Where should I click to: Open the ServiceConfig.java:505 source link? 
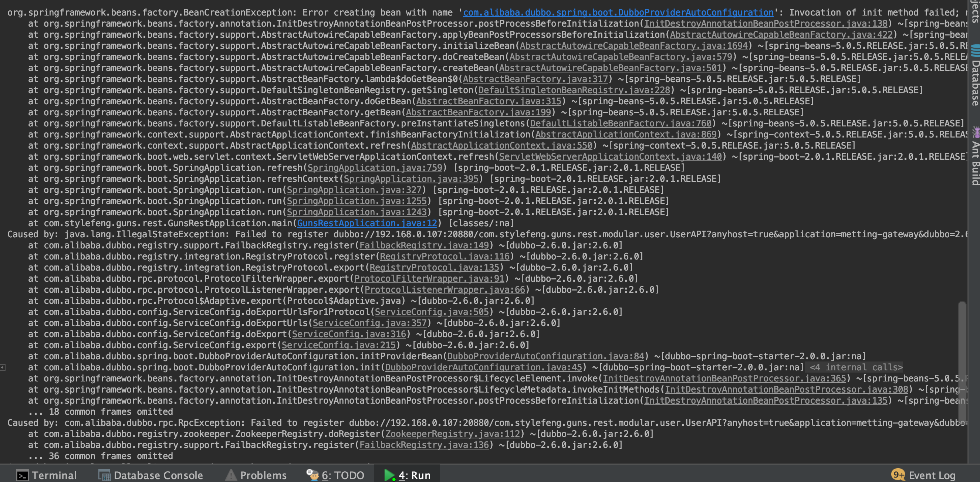pyautogui.click(x=432, y=312)
